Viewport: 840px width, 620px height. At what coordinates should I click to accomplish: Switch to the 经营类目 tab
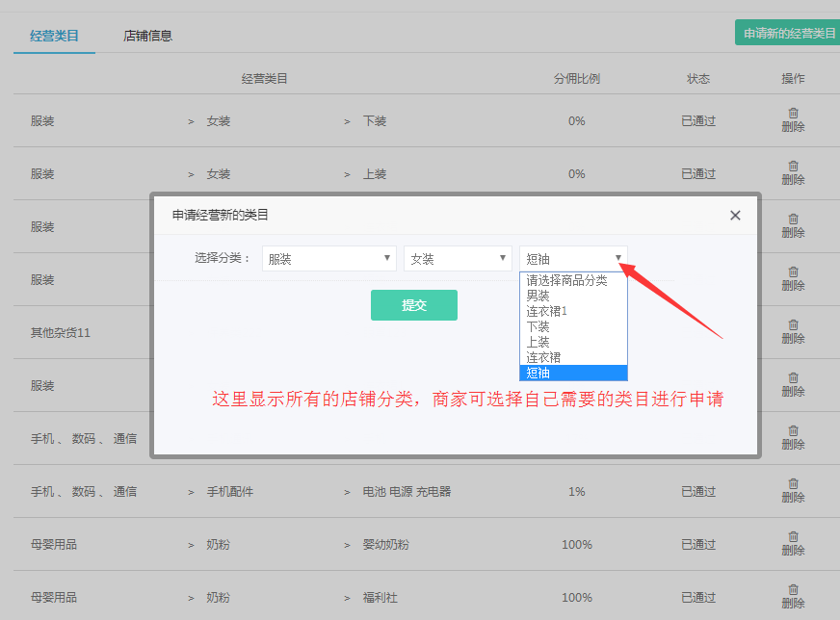click(54, 36)
